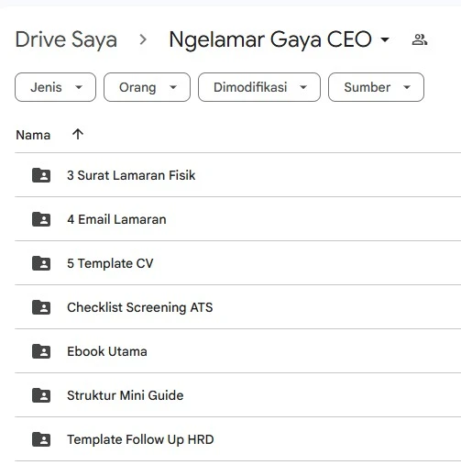Click the breadcrumb chevron separator after Drive Saya
The image size is (461, 476).
click(143, 39)
